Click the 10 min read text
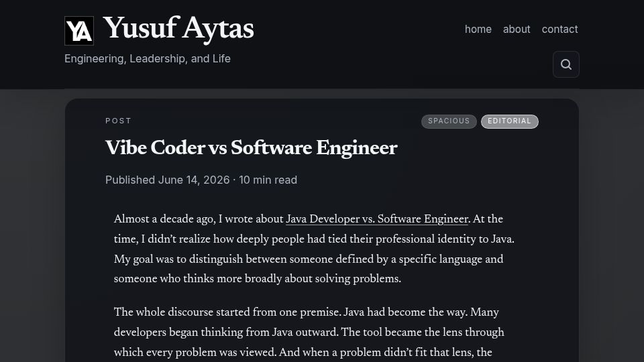Screen dimensions: 644x362 268,180
